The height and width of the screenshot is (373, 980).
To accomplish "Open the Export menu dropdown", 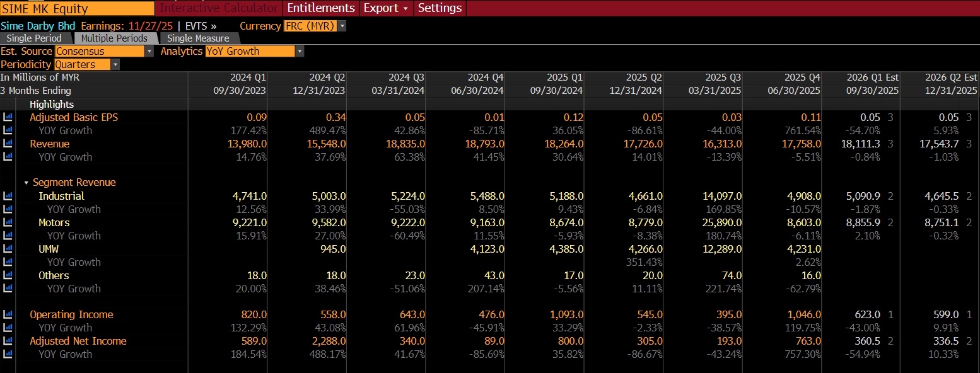I will click(386, 8).
